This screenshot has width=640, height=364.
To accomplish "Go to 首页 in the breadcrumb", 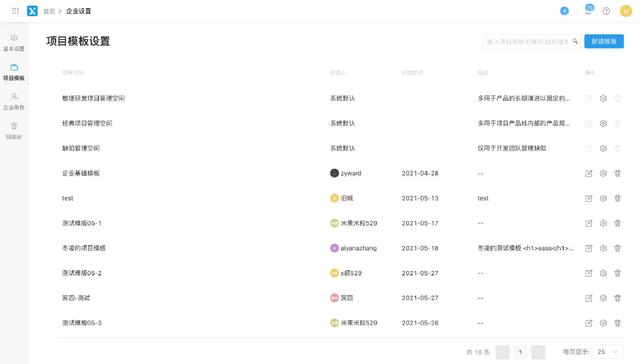I will (49, 11).
